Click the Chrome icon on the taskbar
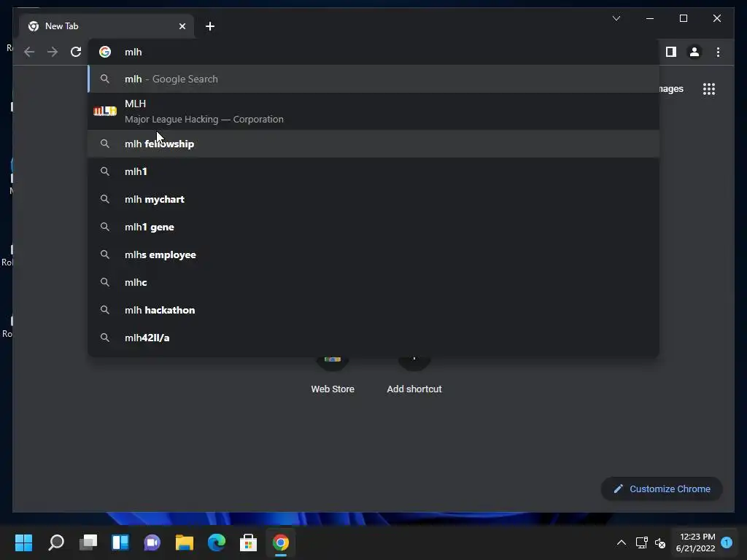This screenshot has width=747, height=560. click(281, 542)
